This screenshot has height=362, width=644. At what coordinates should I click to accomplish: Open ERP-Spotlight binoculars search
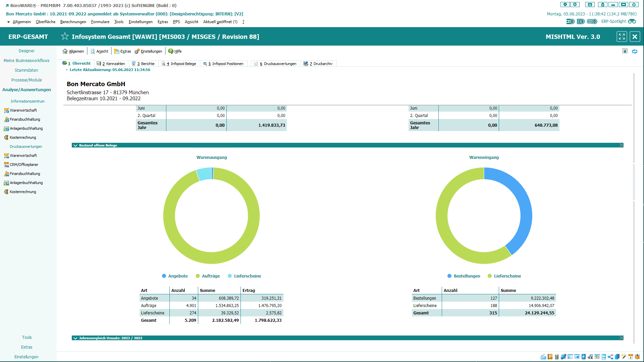tap(632, 21)
